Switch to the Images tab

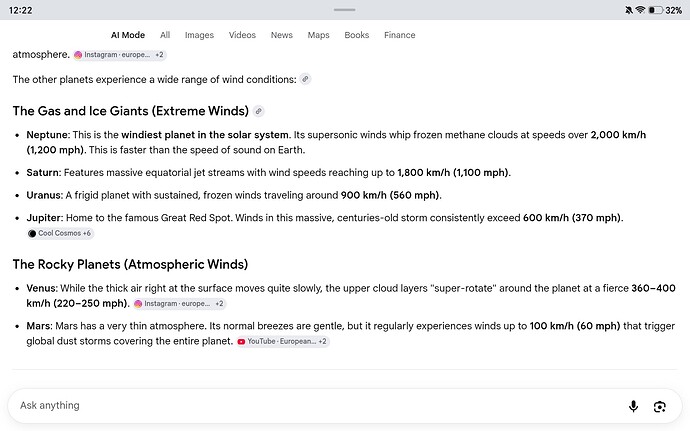coord(199,35)
